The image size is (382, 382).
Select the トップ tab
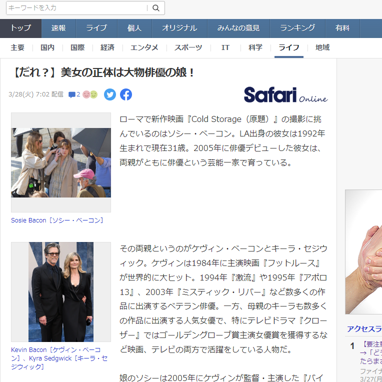(x=21, y=28)
